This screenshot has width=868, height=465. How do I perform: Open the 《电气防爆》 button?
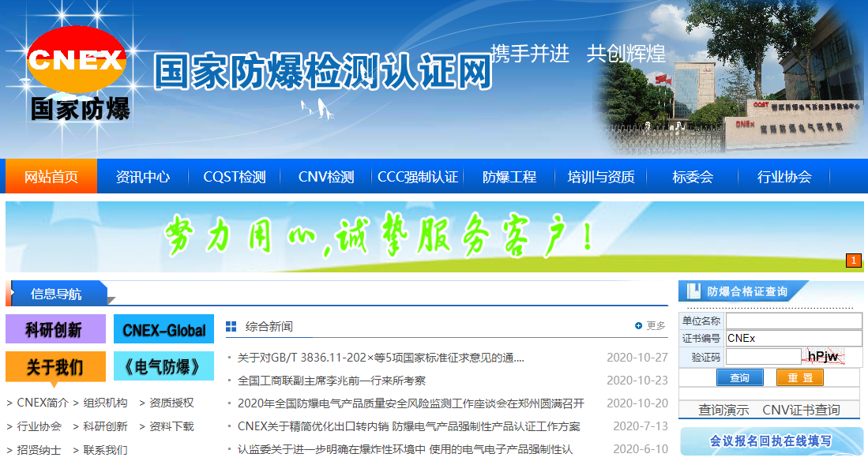163,366
